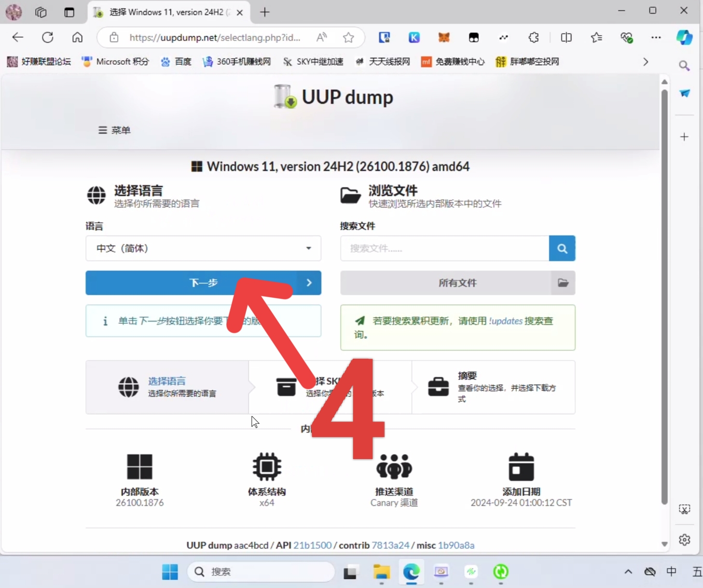
Task: Go back using browser back arrow
Action: click(18, 37)
